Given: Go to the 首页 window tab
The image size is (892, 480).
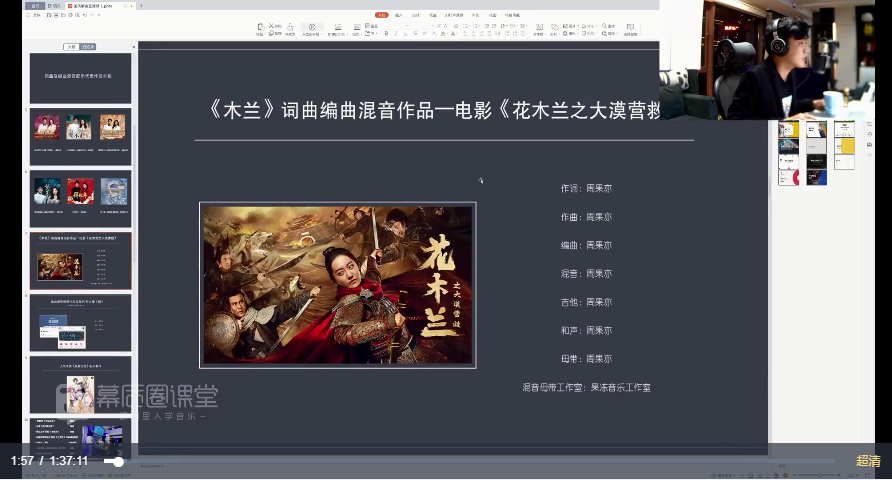Looking at the screenshot, I should 35,6.
